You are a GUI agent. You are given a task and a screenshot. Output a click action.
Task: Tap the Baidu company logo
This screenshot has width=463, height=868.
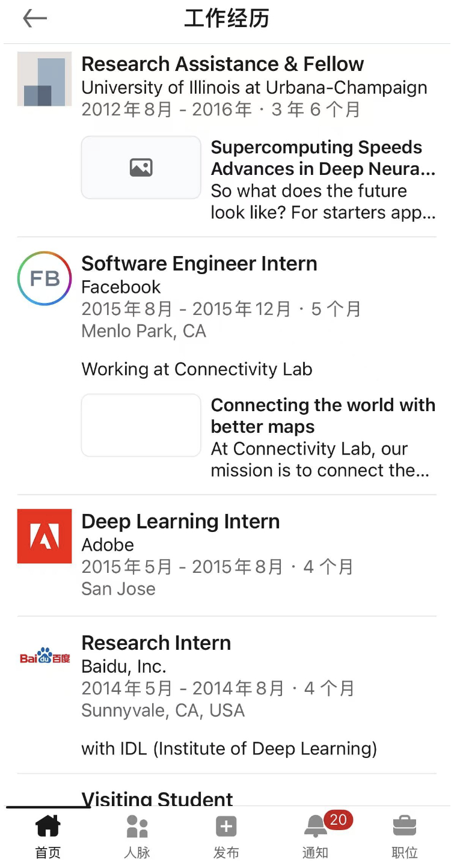point(44,656)
